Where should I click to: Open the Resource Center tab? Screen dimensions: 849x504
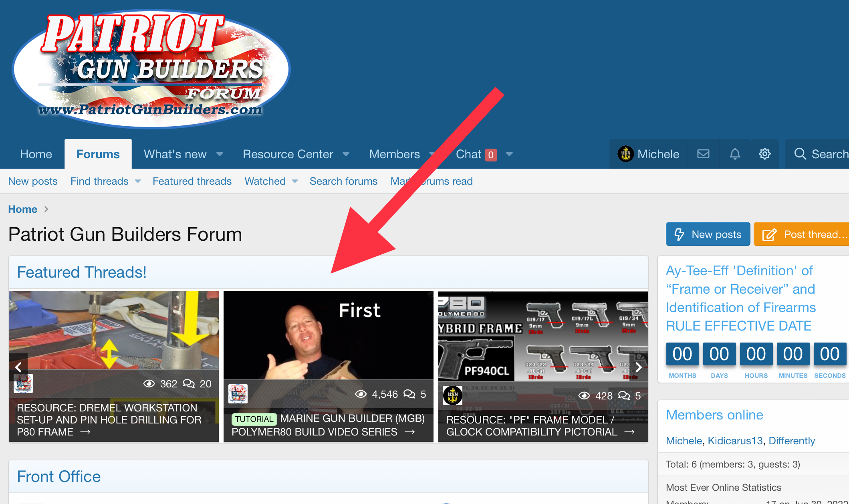click(288, 154)
